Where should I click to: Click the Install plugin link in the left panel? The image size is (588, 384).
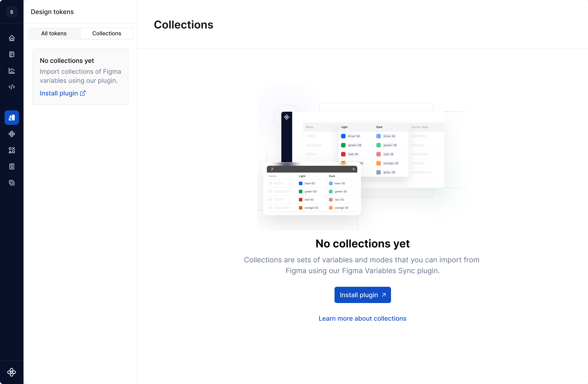(x=59, y=93)
